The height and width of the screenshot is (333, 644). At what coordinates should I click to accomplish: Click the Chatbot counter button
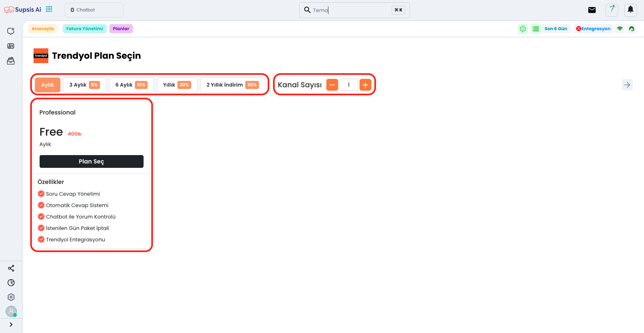coord(94,10)
